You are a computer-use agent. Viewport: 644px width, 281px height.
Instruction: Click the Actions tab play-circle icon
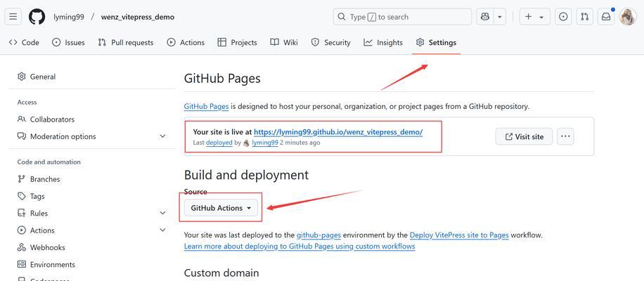click(x=171, y=42)
